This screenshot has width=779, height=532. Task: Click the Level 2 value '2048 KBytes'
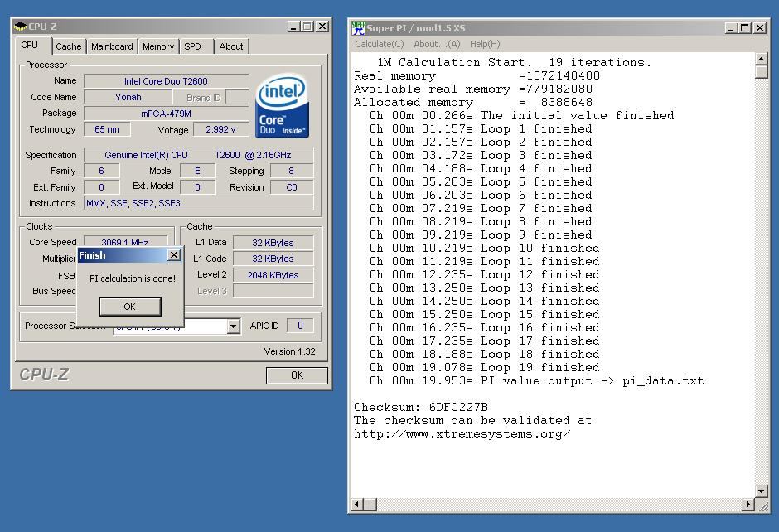coord(273,274)
